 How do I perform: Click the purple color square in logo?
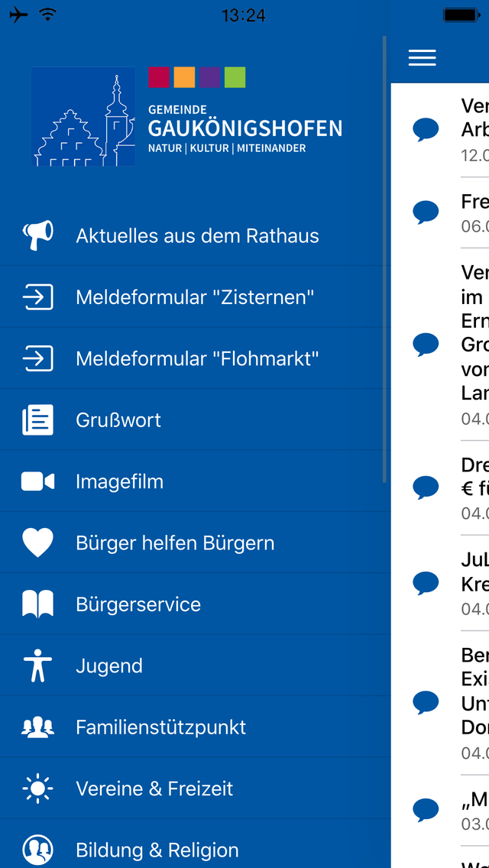(x=210, y=77)
